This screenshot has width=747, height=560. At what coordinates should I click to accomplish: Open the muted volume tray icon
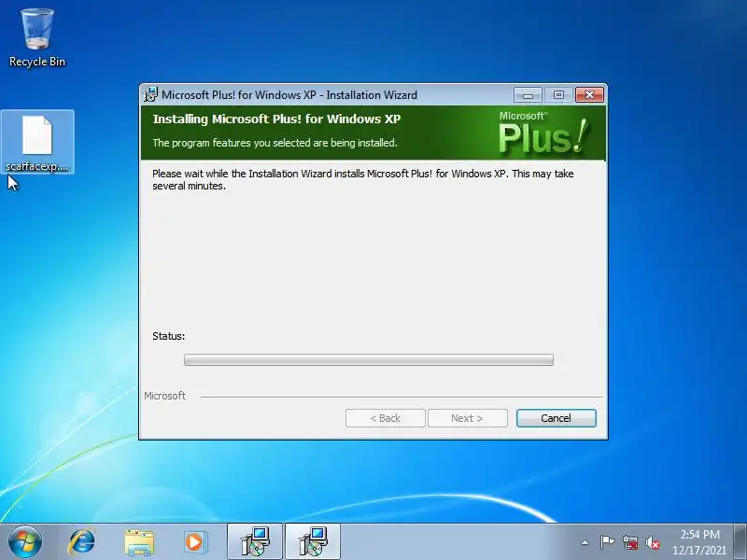[652, 542]
